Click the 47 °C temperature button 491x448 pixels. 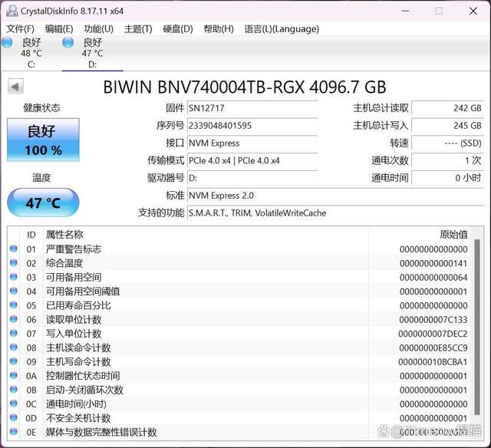(x=43, y=203)
